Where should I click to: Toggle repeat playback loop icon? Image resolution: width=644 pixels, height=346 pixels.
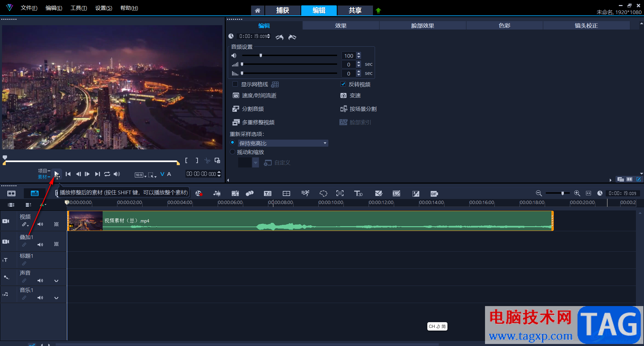(x=107, y=174)
